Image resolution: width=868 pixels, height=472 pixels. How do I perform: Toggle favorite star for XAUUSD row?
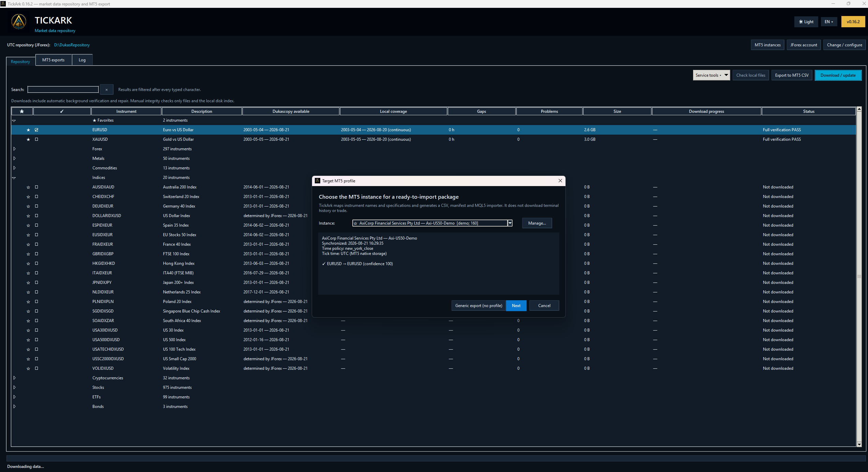pos(28,139)
